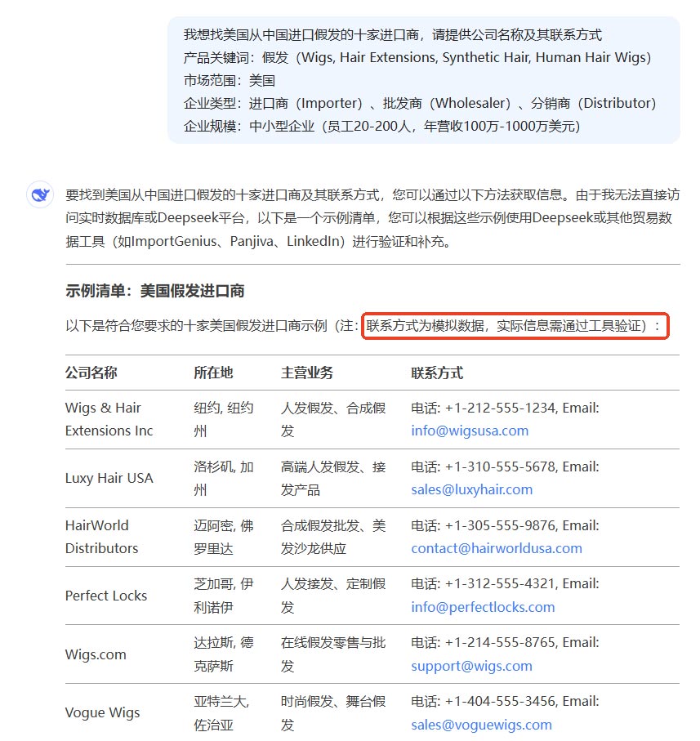Click the 达拉斯, 德克萨斯 location cell
700x741 pixels.
click(224, 654)
